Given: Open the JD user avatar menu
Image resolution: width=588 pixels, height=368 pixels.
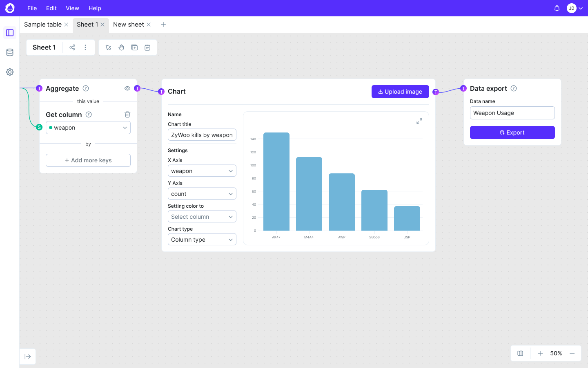Looking at the screenshot, I should (x=571, y=8).
